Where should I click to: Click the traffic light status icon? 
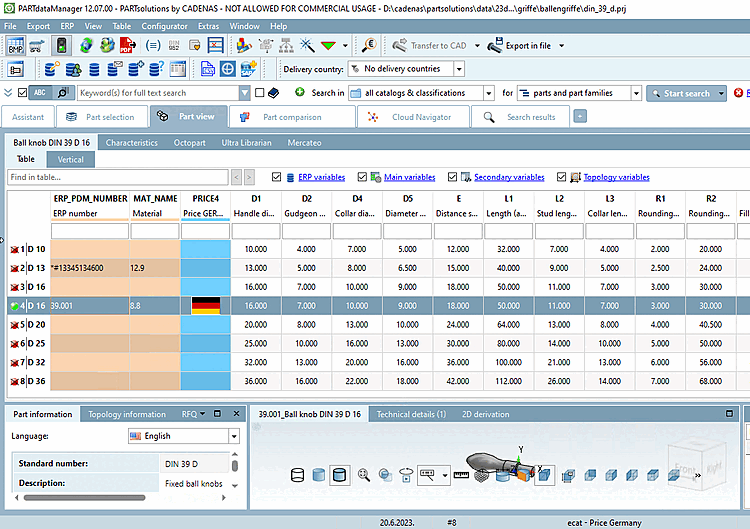61,46
